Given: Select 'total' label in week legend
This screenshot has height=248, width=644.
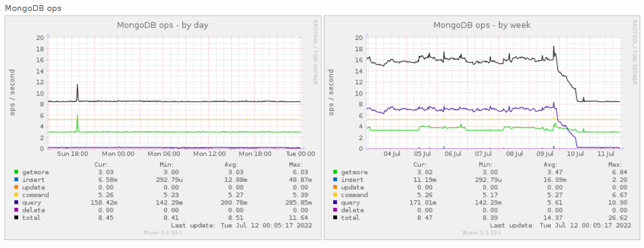Looking at the screenshot, I should coord(351,218).
